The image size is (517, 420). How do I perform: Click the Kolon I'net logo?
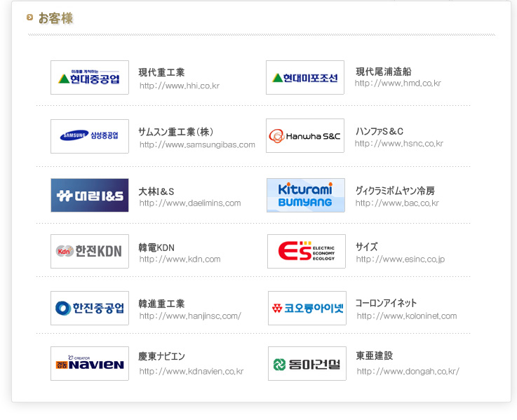tap(307, 308)
